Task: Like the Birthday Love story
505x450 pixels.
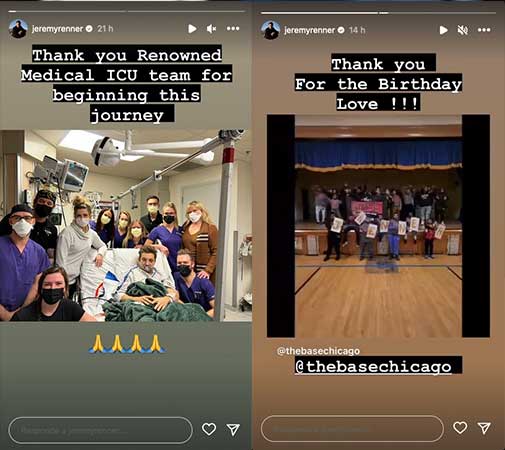Action: (460, 428)
